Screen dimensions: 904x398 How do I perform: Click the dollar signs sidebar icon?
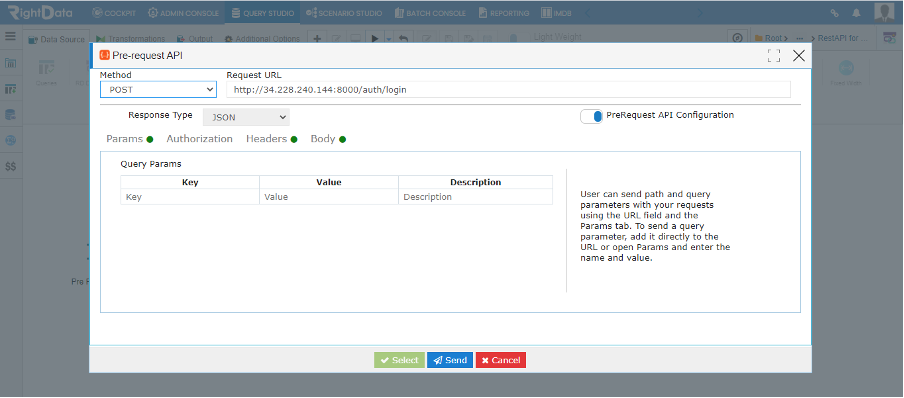click(10, 167)
